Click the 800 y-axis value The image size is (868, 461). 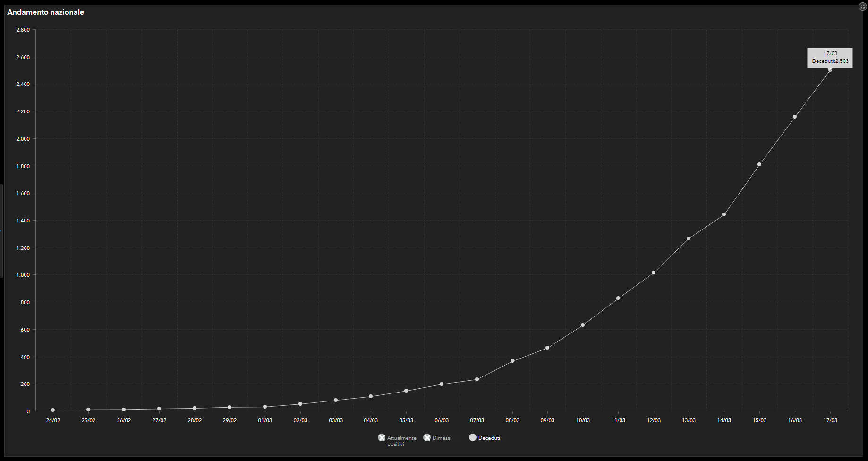point(25,302)
